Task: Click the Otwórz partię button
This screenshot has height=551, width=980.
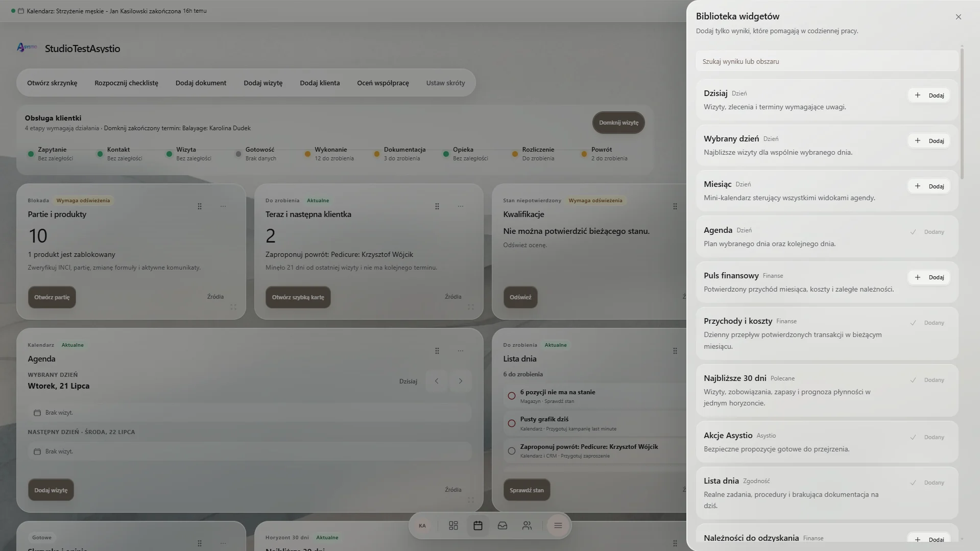Action: (x=52, y=297)
